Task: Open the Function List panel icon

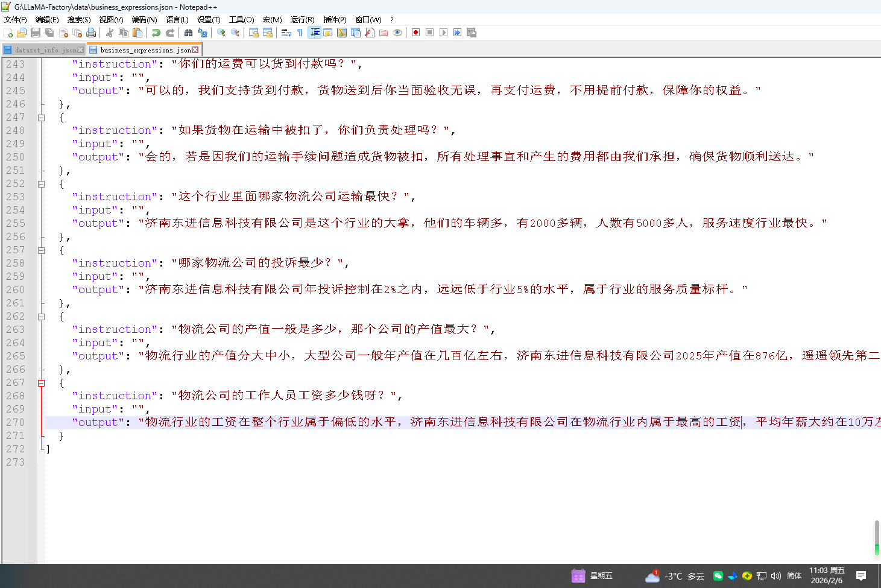Action: [x=370, y=33]
